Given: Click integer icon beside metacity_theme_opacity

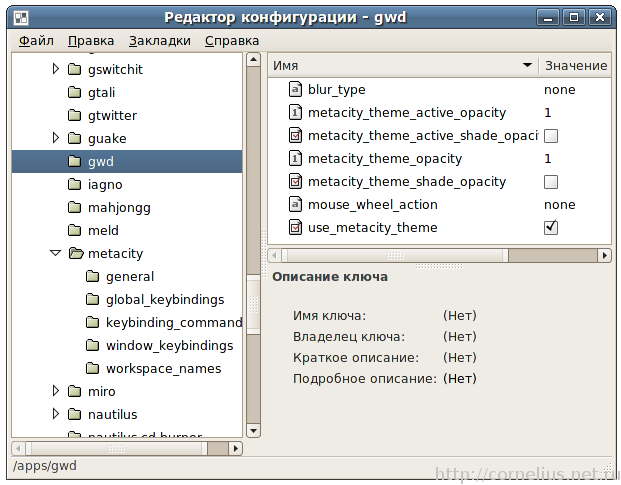Looking at the screenshot, I should 295,158.
